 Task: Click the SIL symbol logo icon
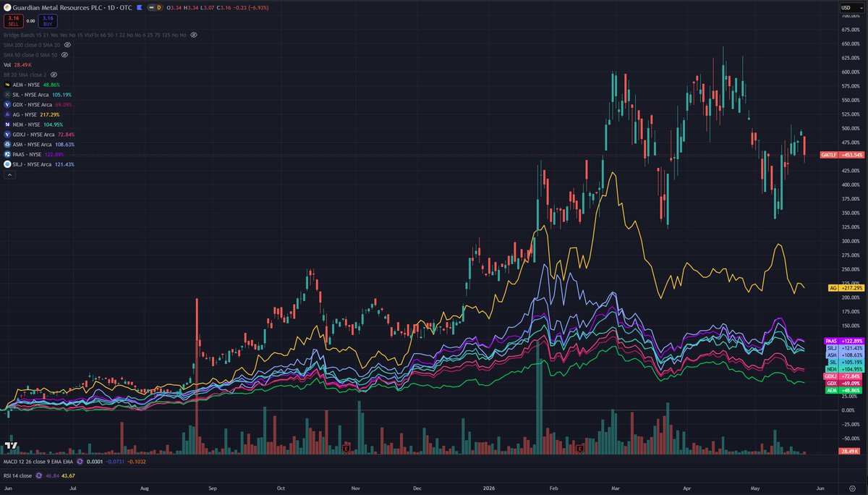click(x=7, y=95)
